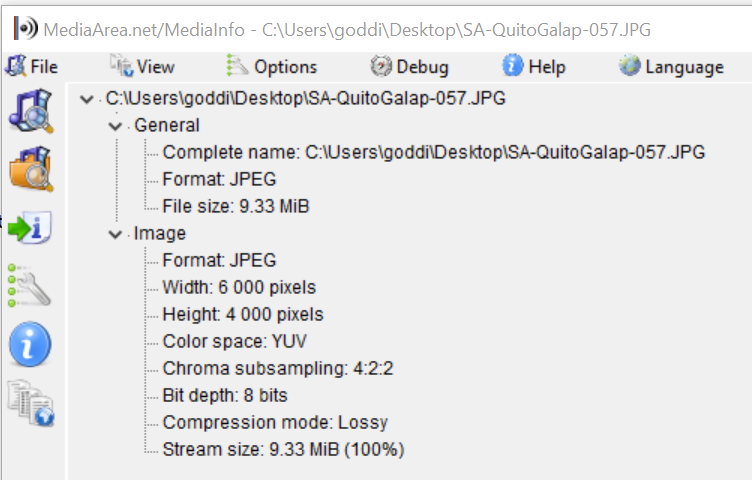Open the Help menu
The height and width of the screenshot is (480, 752).
tap(534, 66)
